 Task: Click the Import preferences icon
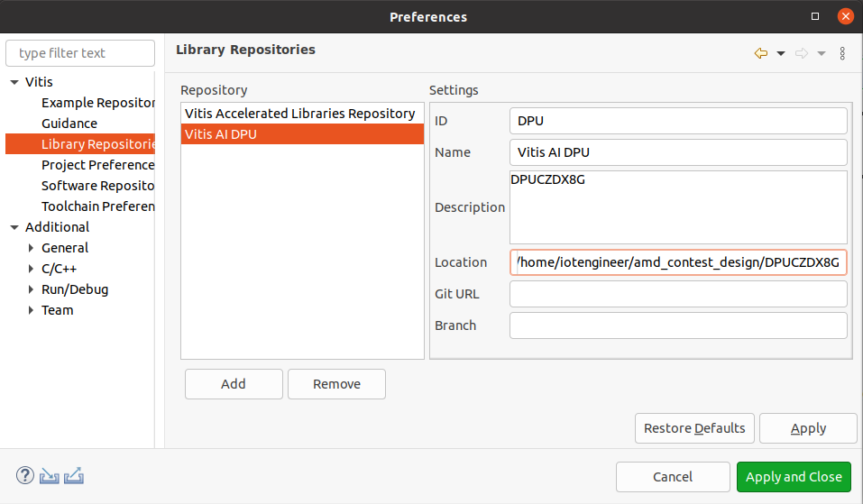pos(50,476)
